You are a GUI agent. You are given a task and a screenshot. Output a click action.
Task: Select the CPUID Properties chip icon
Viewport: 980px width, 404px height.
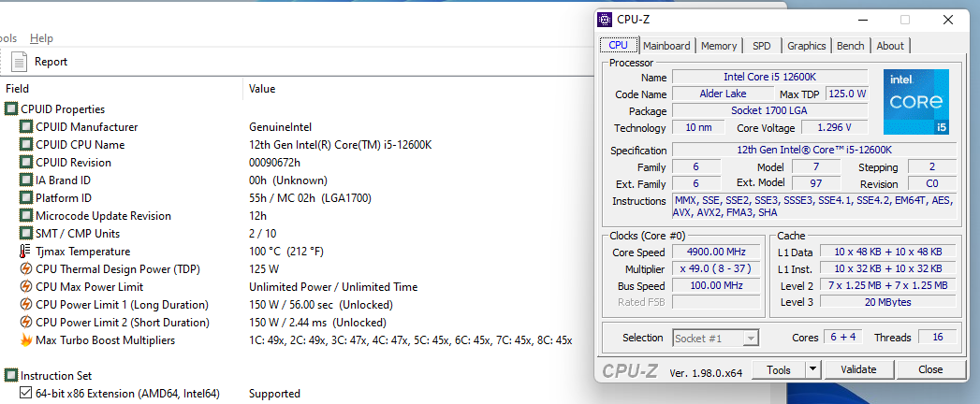coord(11,109)
